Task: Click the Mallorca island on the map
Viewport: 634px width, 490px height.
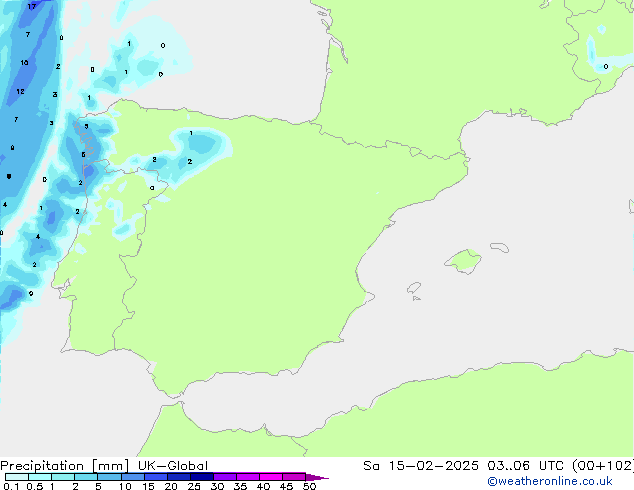Action: [x=464, y=262]
